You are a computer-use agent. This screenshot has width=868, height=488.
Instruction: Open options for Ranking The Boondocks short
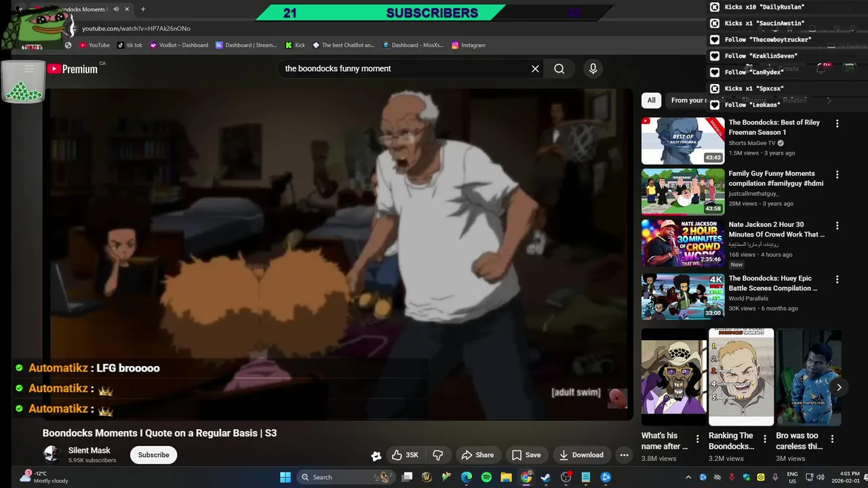765,439
